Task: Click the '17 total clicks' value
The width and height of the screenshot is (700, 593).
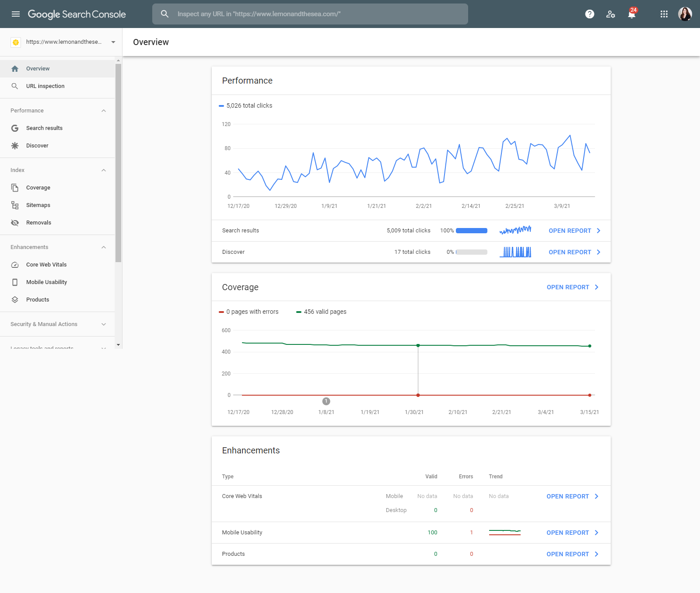Action: [413, 252]
